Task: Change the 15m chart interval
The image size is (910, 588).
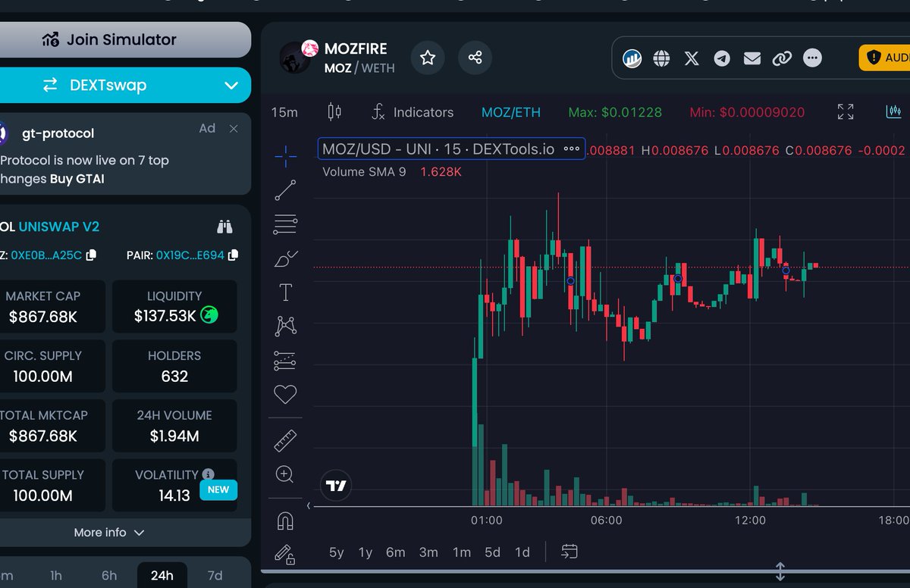Action: tap(284, 112)
